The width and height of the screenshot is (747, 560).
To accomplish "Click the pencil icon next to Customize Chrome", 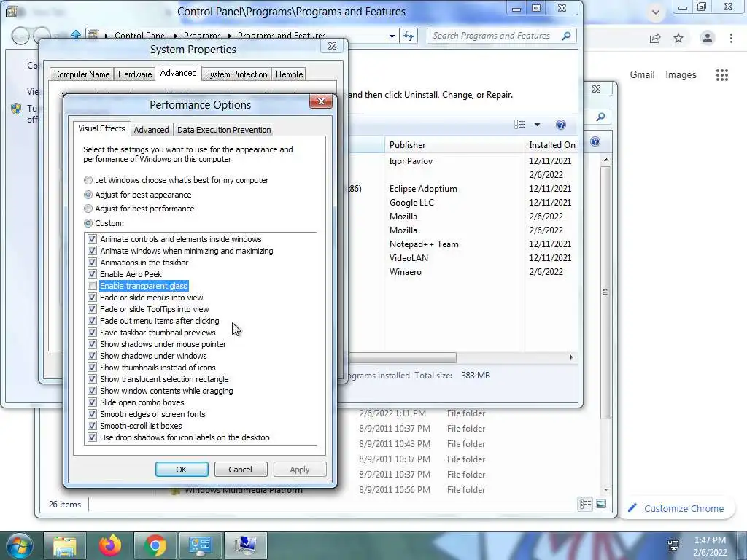I will (632, 508).
